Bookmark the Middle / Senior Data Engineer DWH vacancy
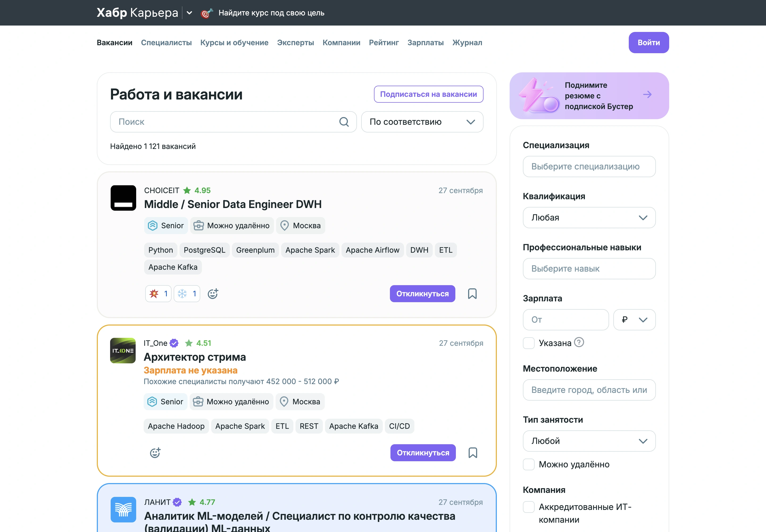The width and height of the screenshot is (766, 532). coord(472,294)
